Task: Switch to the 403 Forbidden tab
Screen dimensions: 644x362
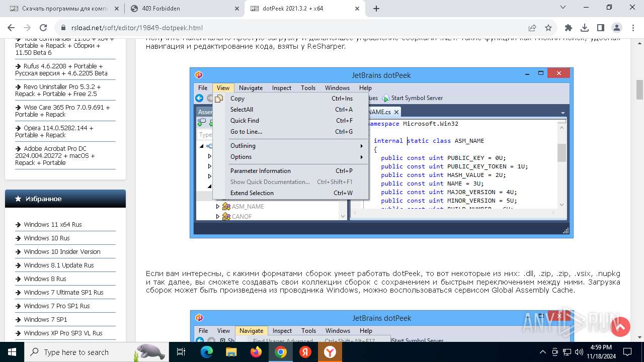Action: point(184,9)
